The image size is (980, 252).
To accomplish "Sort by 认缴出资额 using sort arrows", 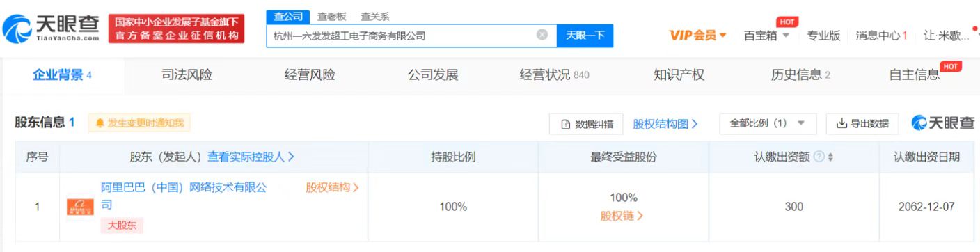I will click(x=830, y=157).
